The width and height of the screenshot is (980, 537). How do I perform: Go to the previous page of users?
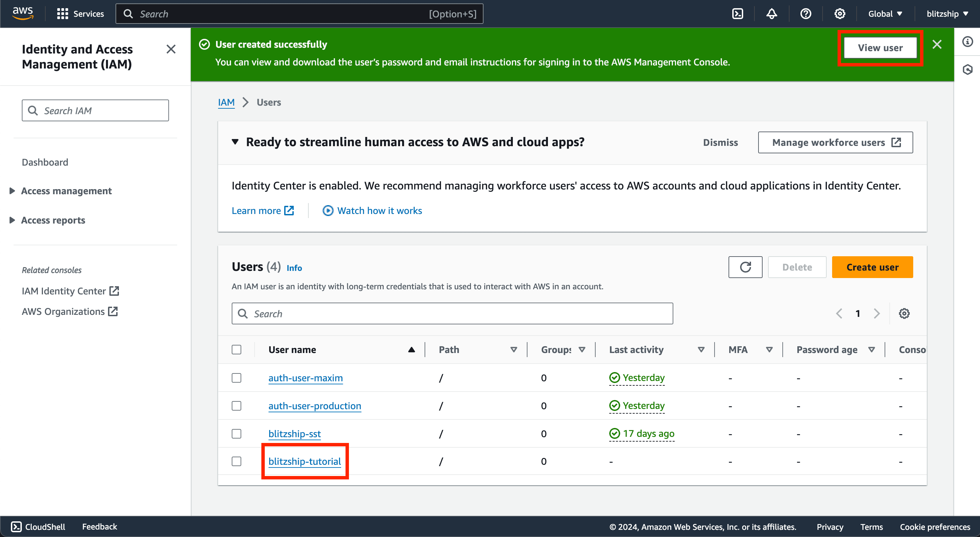[x=839, y=313]
